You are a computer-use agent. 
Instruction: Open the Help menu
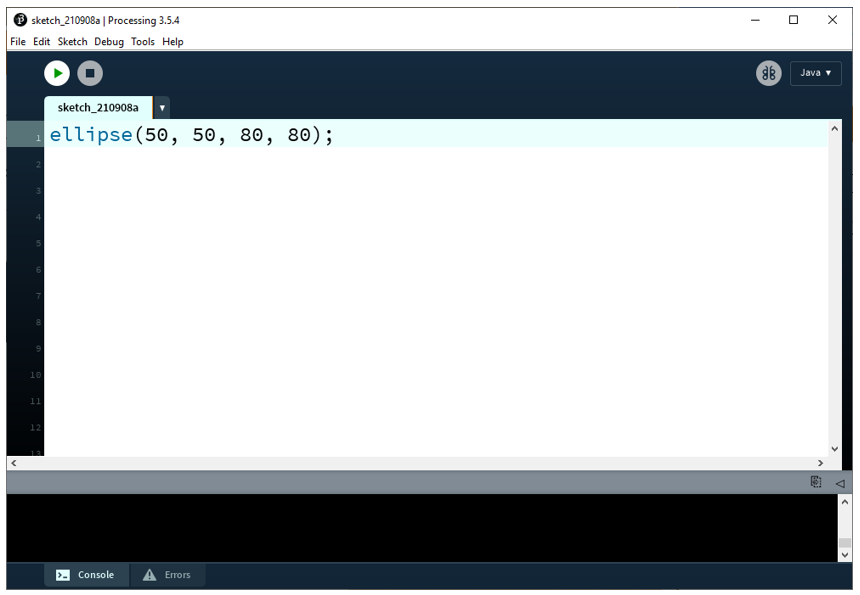click(x=173, y=42)
